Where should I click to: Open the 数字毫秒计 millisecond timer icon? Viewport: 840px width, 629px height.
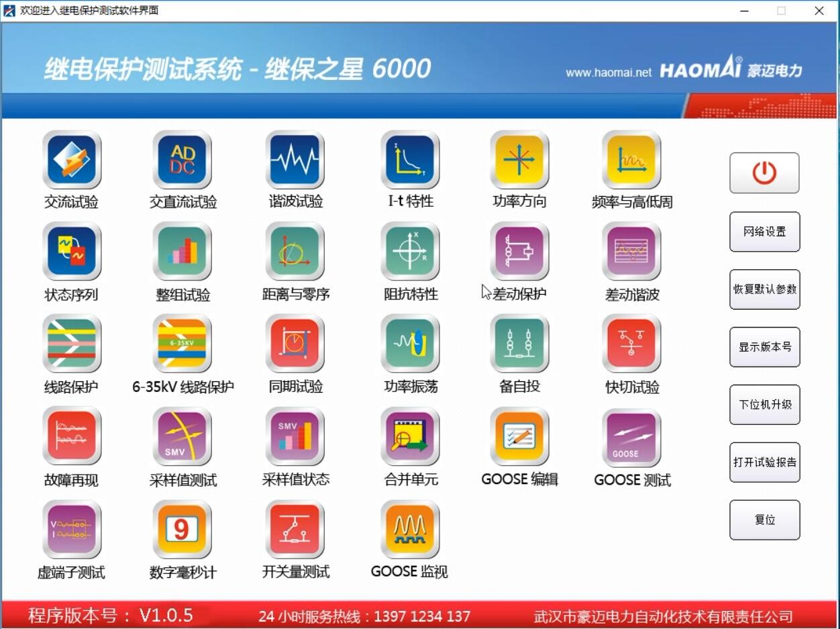point(182,529)
